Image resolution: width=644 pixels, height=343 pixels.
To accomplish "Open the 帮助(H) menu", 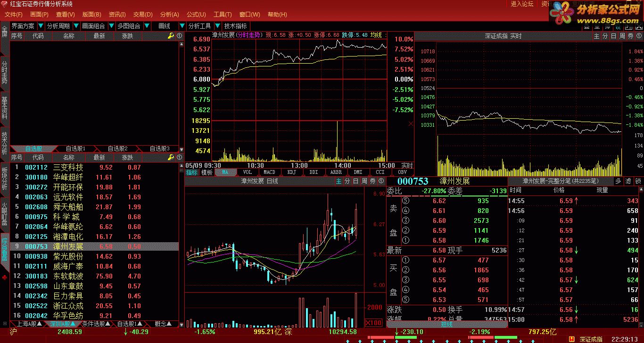I will click(x=276, y=15).
